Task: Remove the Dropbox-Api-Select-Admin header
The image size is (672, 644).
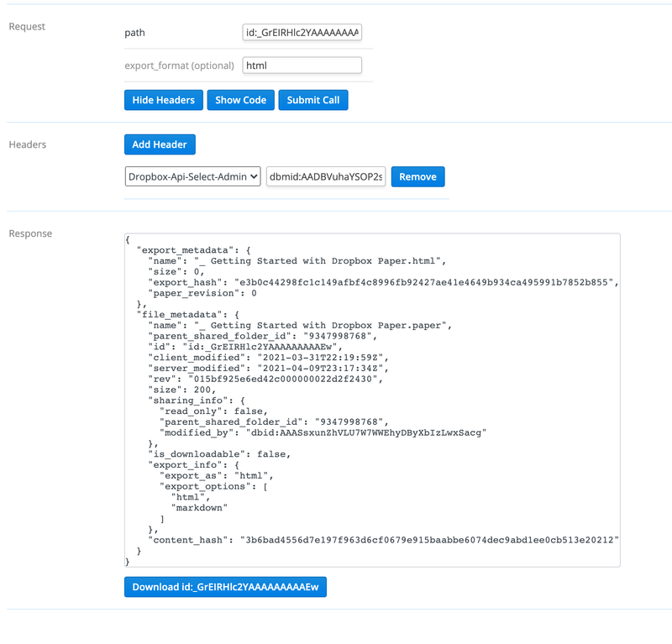Action: (417, 177)
